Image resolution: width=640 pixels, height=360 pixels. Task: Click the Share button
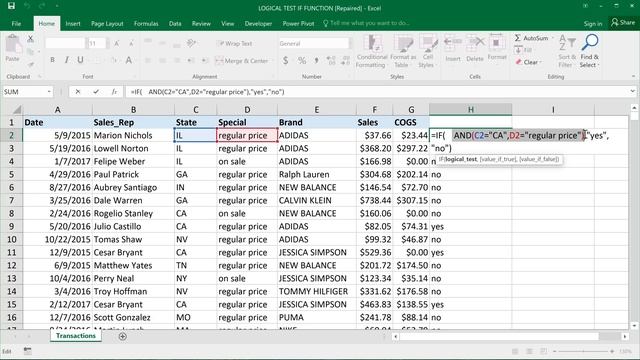623,22
